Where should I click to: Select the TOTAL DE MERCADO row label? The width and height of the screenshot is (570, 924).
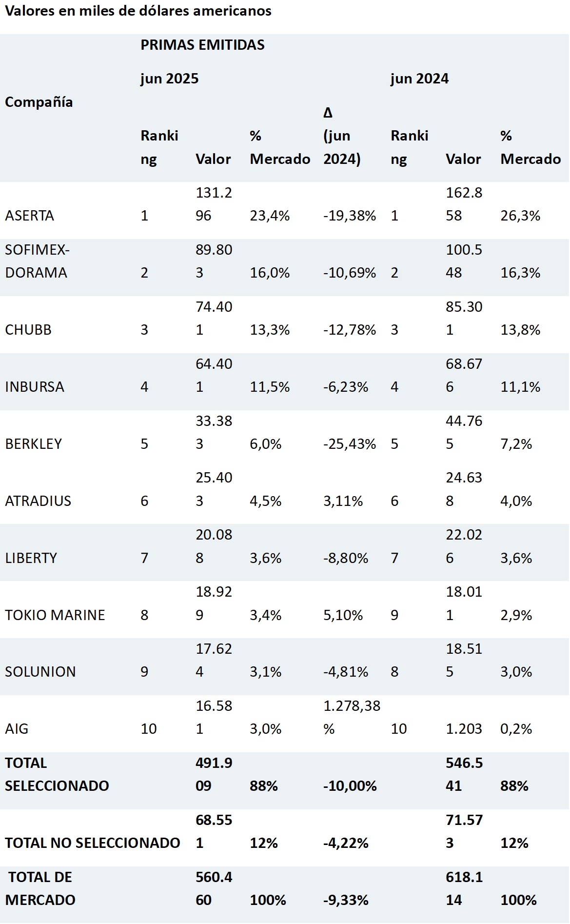point(40,888)
